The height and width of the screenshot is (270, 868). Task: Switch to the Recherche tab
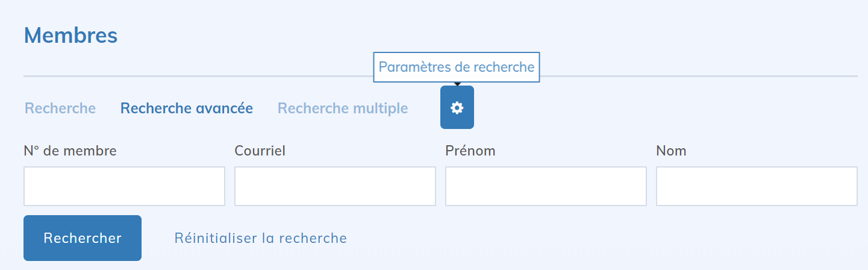60,108
